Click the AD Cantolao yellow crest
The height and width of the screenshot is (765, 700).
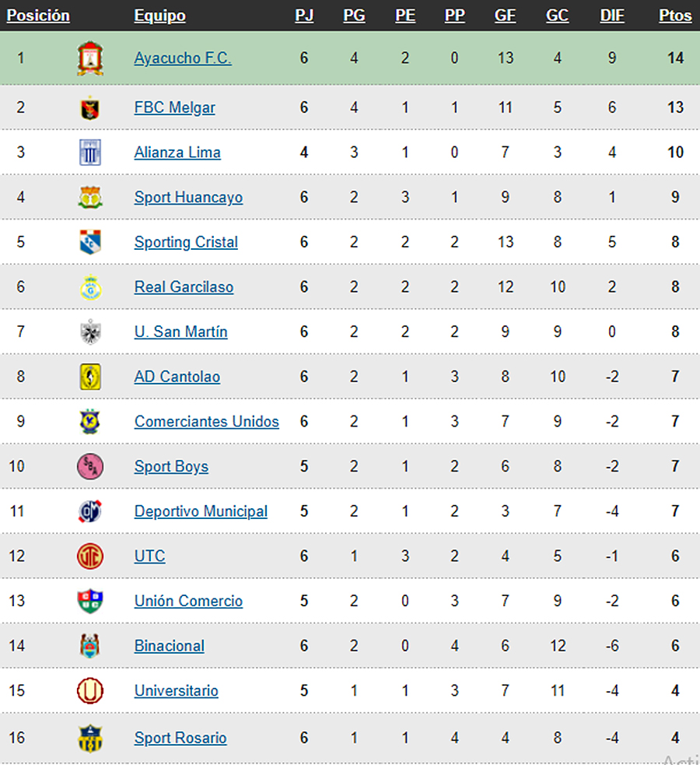[90, 377]
